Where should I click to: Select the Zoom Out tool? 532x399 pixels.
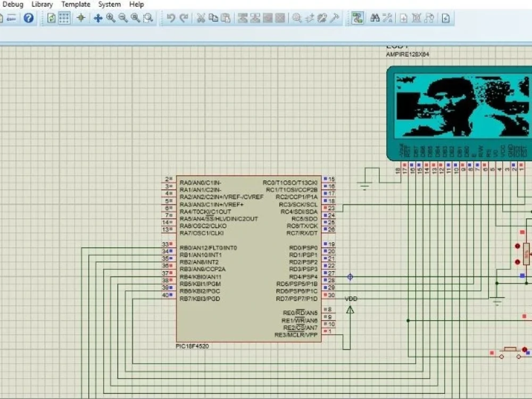click(122, 18)
